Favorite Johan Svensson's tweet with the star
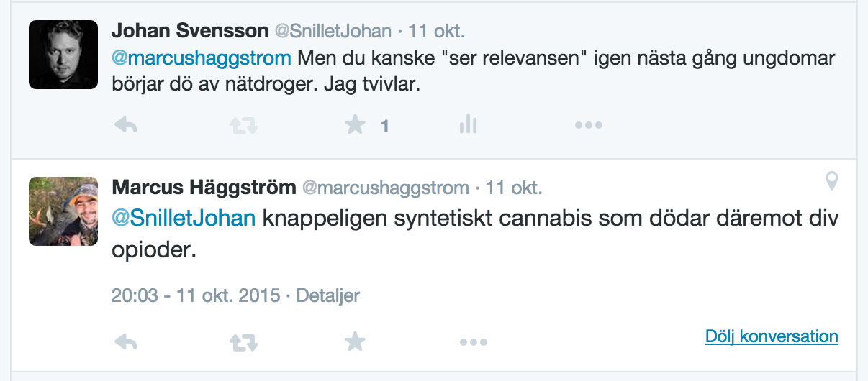Viewport: 868px width, 381px height. pos(355,126)
